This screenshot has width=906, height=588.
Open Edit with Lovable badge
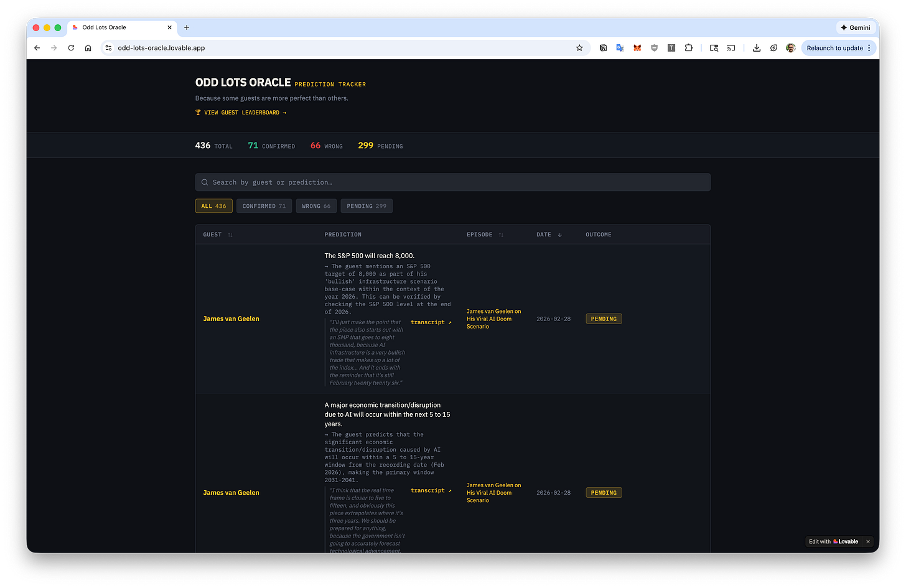(x=833, y=541)
